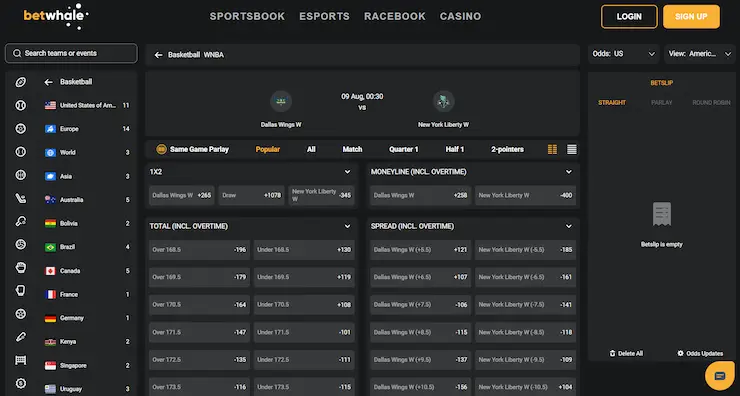Click the Canada flag icon

click(50, 271)
